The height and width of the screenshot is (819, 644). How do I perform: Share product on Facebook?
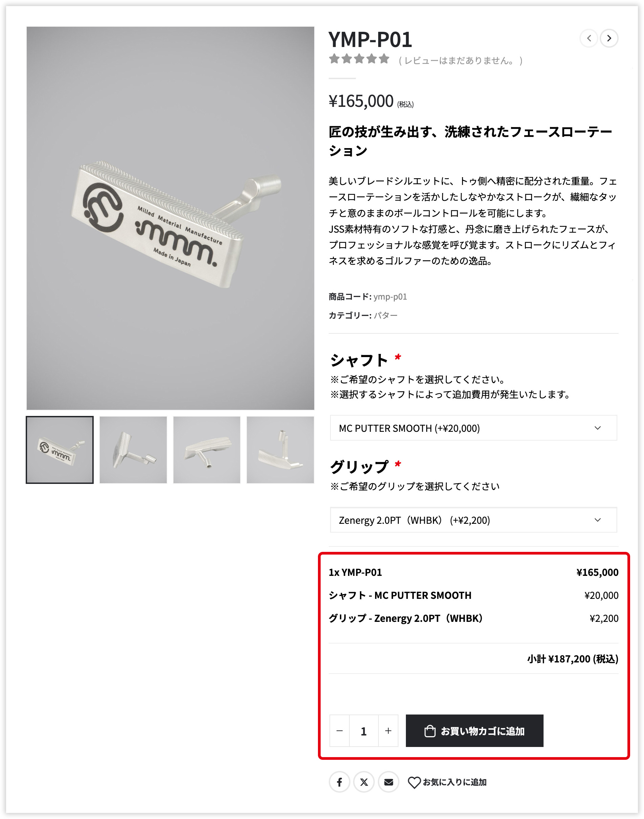339,782
